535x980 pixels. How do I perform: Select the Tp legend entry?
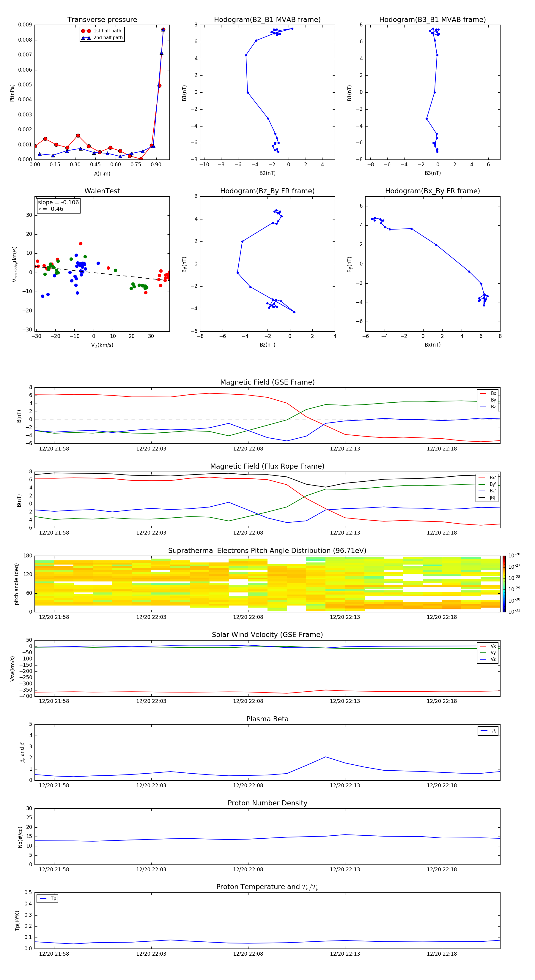click(48, 899)
